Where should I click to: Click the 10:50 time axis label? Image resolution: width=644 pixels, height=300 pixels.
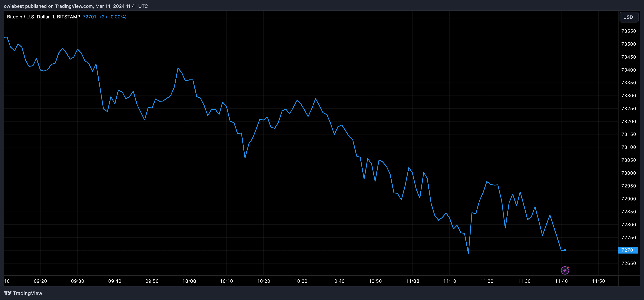[375, 281]
